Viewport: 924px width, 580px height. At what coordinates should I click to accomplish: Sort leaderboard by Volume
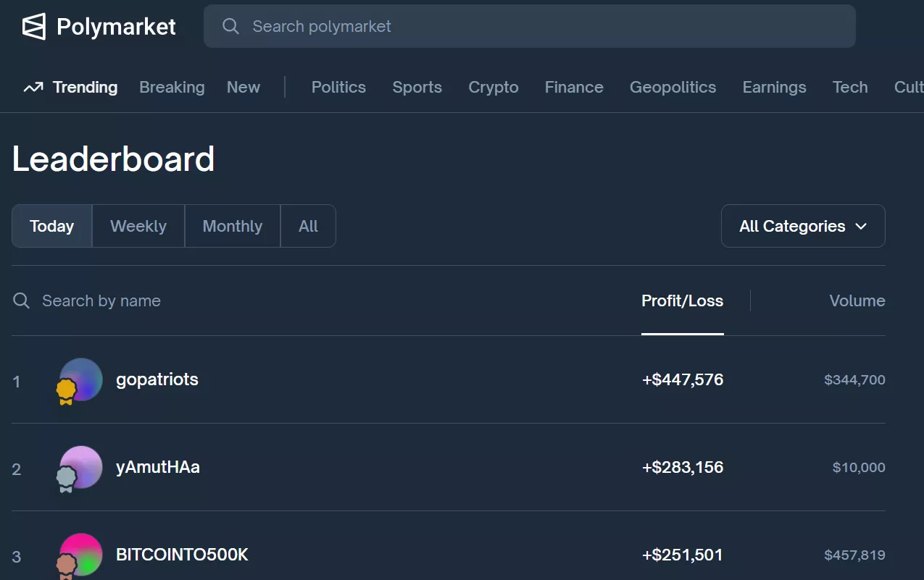[x=857, y=300]
